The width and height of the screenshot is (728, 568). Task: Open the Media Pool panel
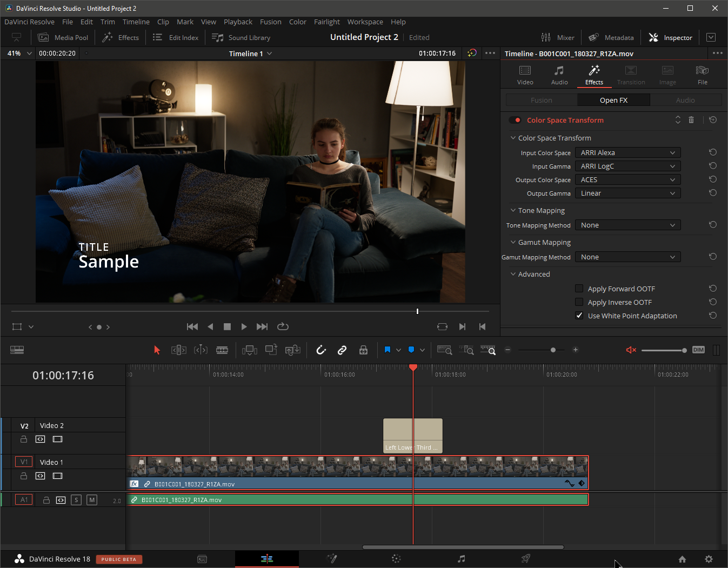63,37
